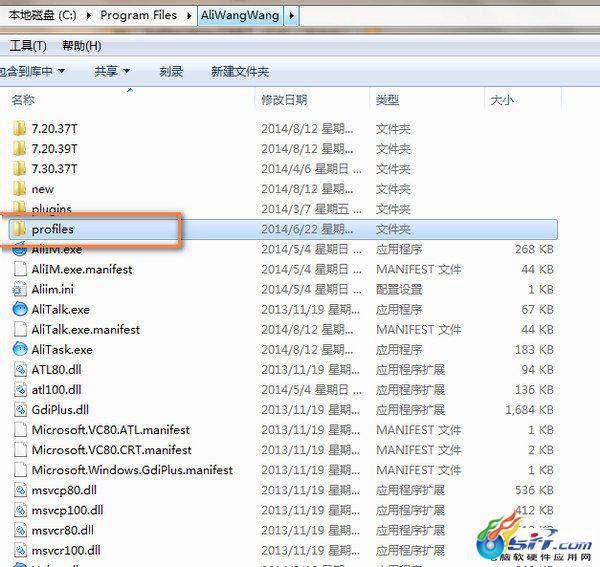600x567 pixels.
Task: Click the GdiPlus.dll file icon
Action: [20, 410]
